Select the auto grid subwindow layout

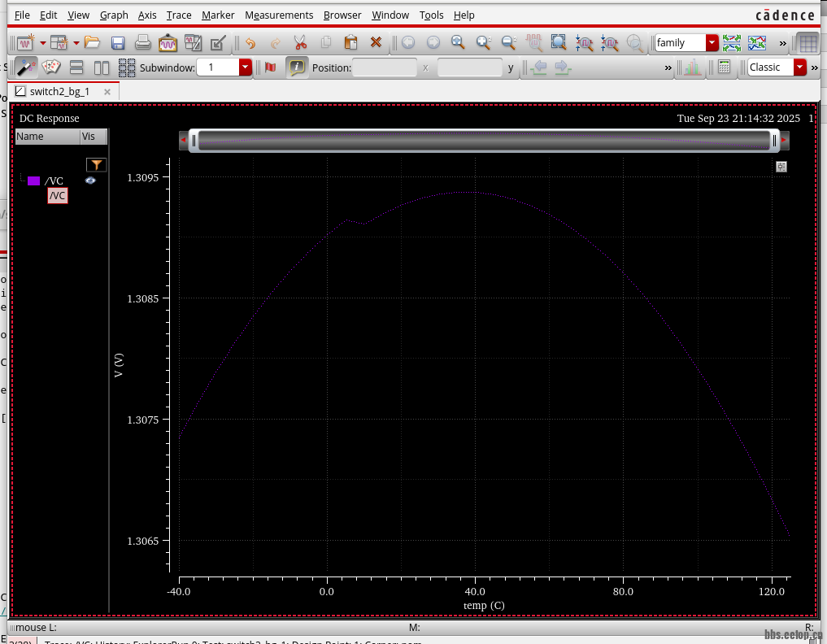coord(127,67)
